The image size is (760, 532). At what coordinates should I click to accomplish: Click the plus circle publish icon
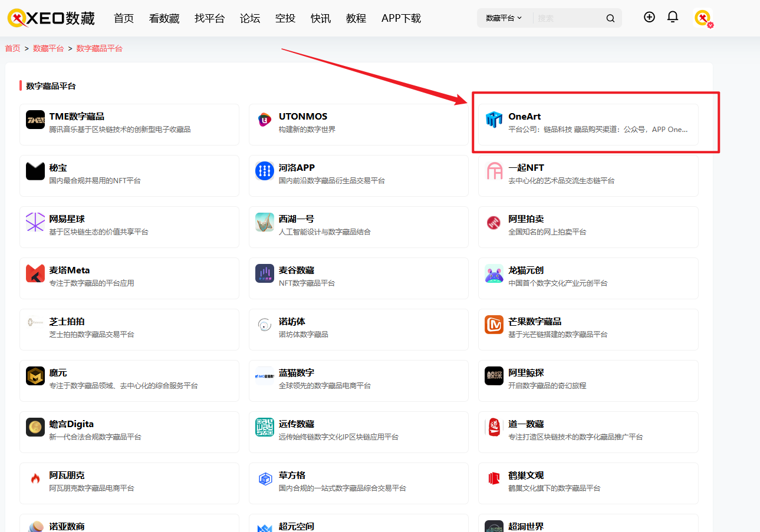[x=649, y=17]
